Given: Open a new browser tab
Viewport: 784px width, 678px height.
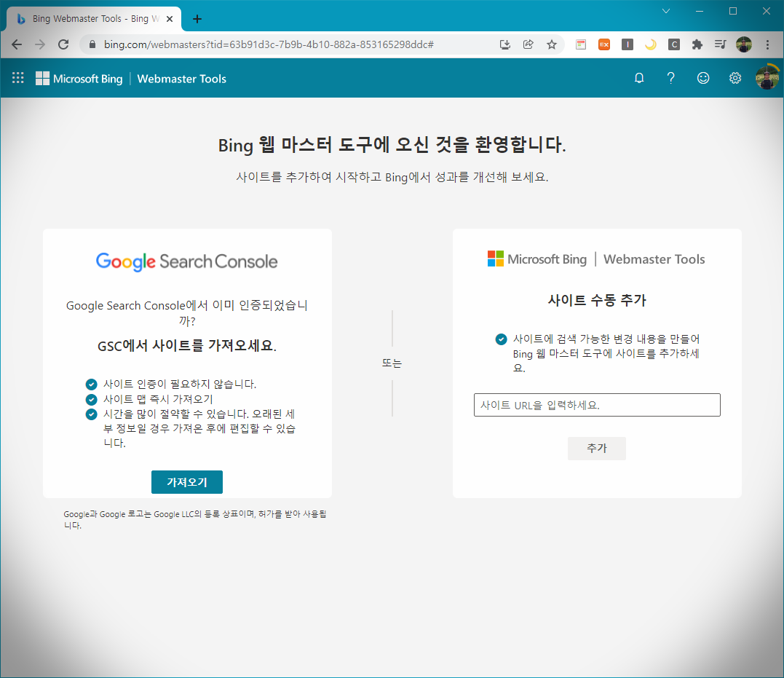Looking at the screenshot, I should [x=197, y=19].
